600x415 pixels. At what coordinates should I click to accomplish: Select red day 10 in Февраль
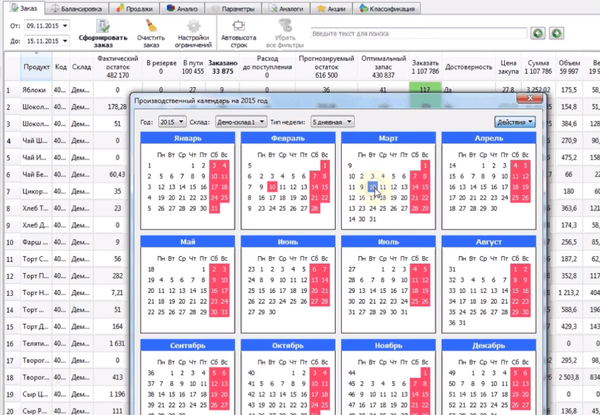pyautogui.click(x=272, y=187)
